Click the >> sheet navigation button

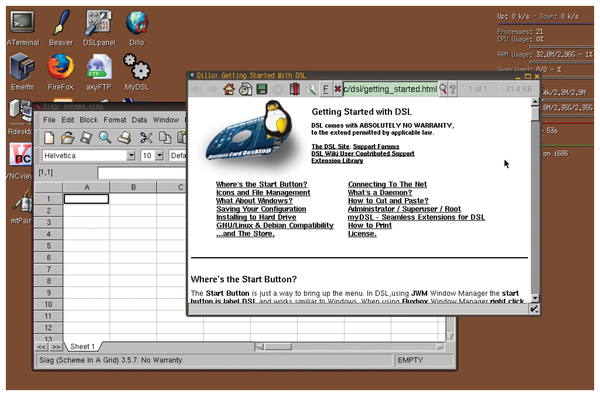point(56,347)
